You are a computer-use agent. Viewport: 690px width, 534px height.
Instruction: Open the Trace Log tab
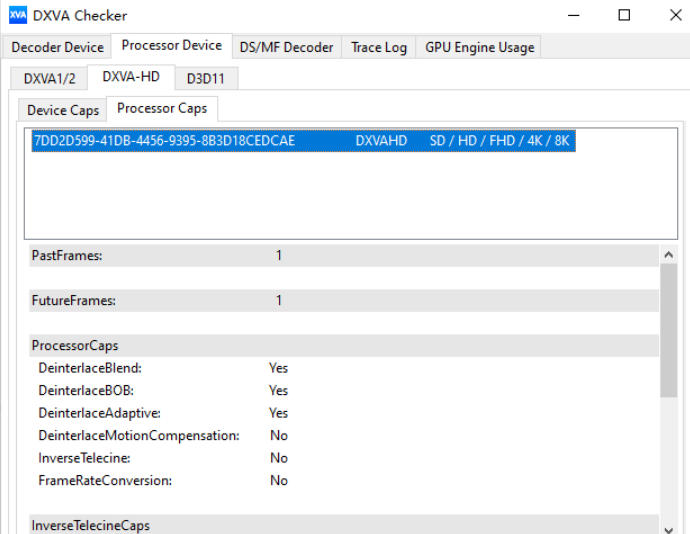point(378,47)
